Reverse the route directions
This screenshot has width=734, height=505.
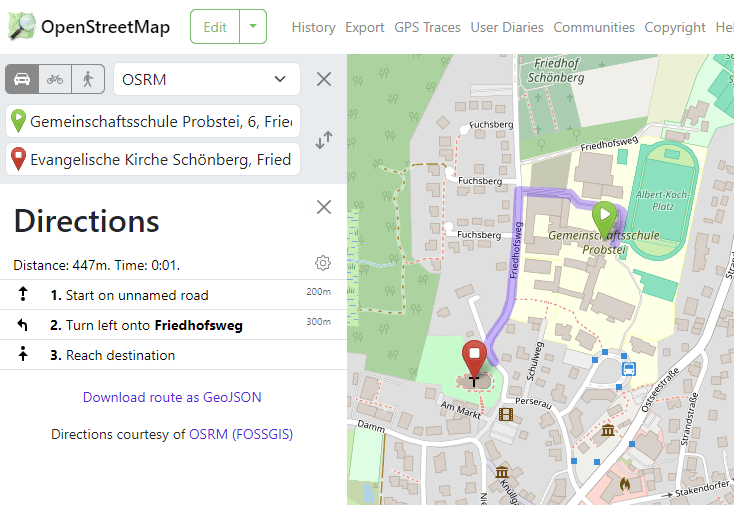click(x=324, y=140)
